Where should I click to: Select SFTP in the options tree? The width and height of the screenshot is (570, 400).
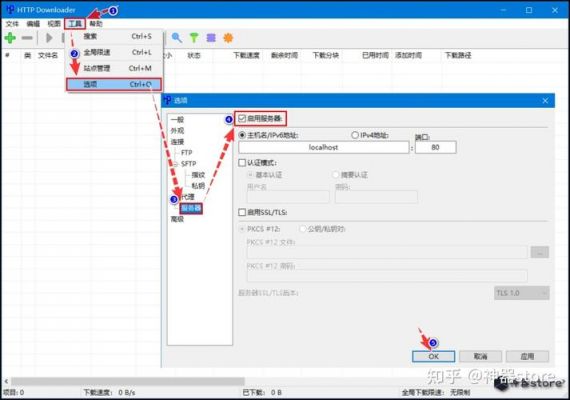[188, 164]
